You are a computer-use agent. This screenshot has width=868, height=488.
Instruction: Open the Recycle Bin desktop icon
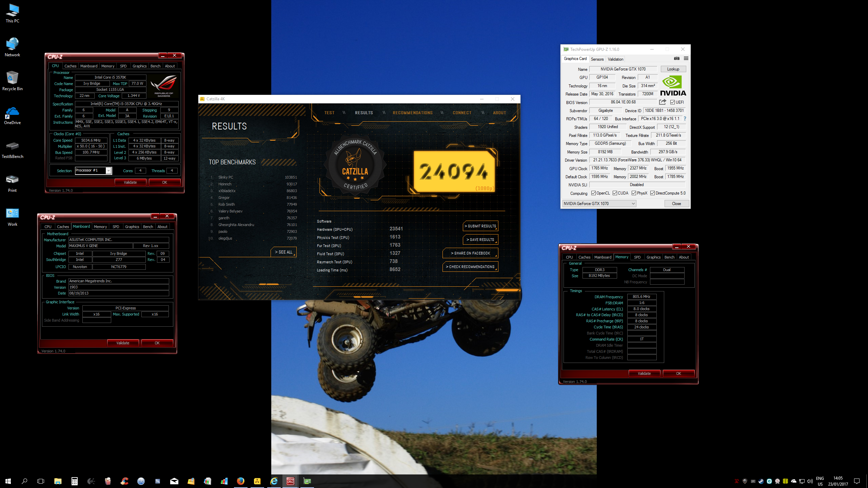click(x=13, y=81)
